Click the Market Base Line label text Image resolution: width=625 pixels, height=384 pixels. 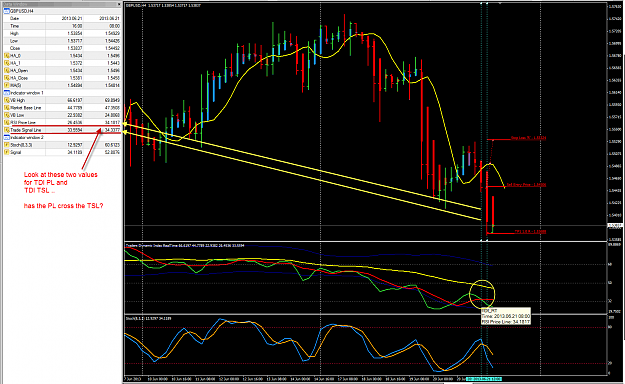click(x=26, y=108)
